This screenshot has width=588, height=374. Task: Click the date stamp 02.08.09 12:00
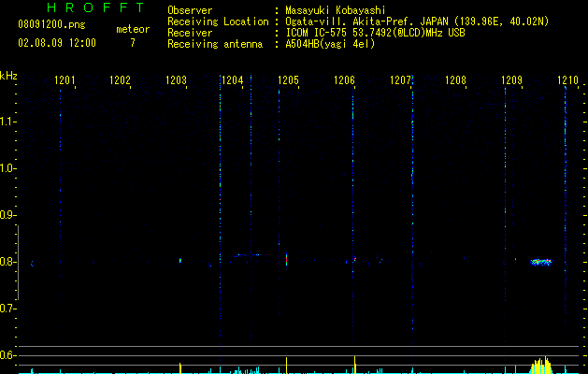57,43
